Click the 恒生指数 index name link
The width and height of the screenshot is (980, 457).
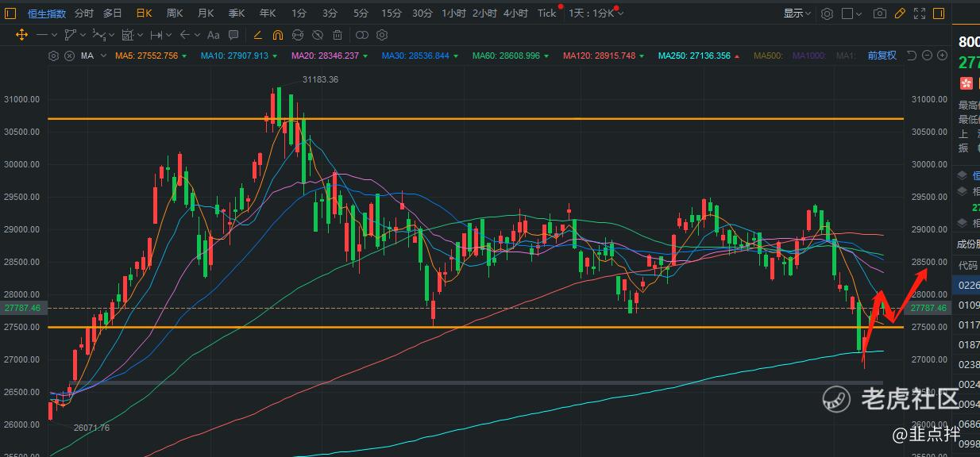click(x=48, y=13)
